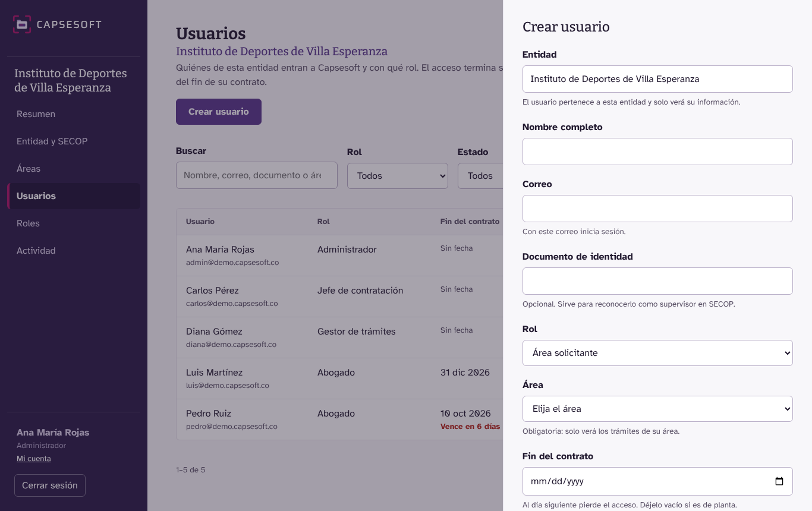This screenshot has width=812, height=511.
Task: Click the Fin del contrato column header
Action: [470, 222]
